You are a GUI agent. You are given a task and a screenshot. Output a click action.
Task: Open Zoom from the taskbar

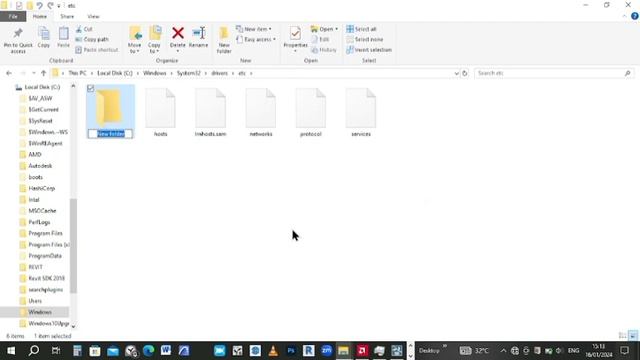(x=327, y=351)
